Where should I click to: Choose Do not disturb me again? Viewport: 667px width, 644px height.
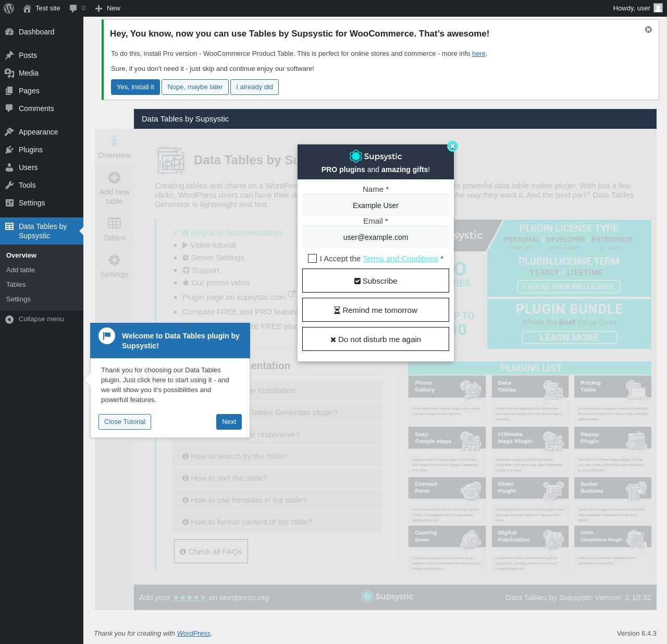pyautogui.click(x=376, y=339)
